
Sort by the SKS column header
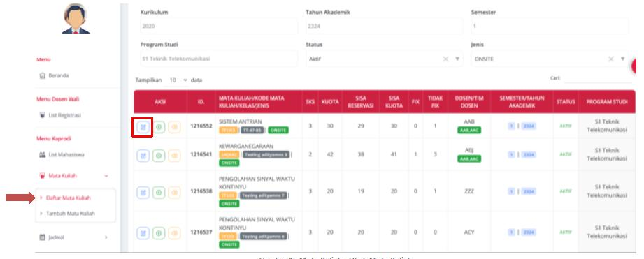(310, 102)
